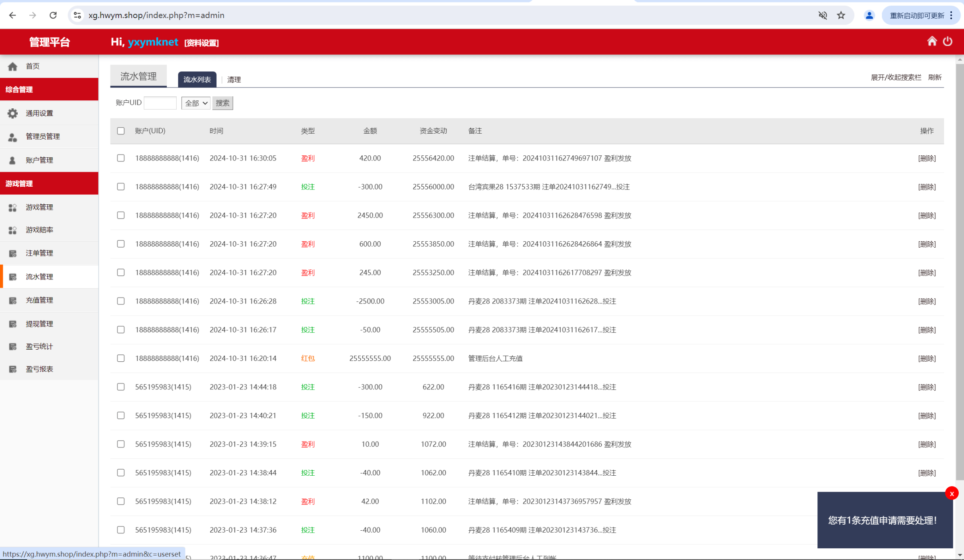Check the row with amount 420.00

[121, 158]
